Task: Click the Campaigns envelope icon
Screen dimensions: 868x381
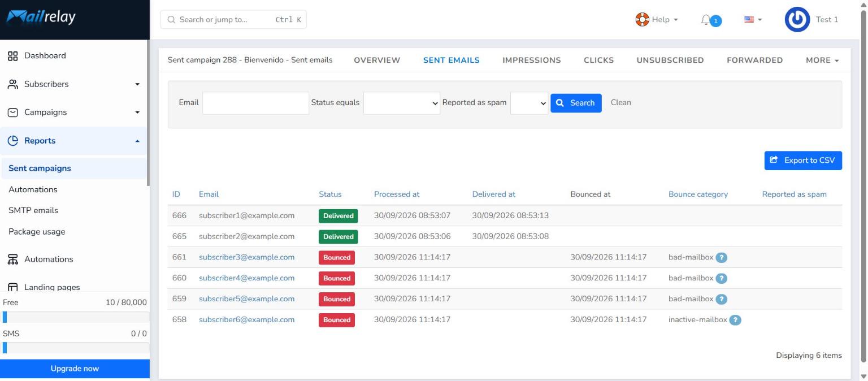Action: tap(12, 112)
